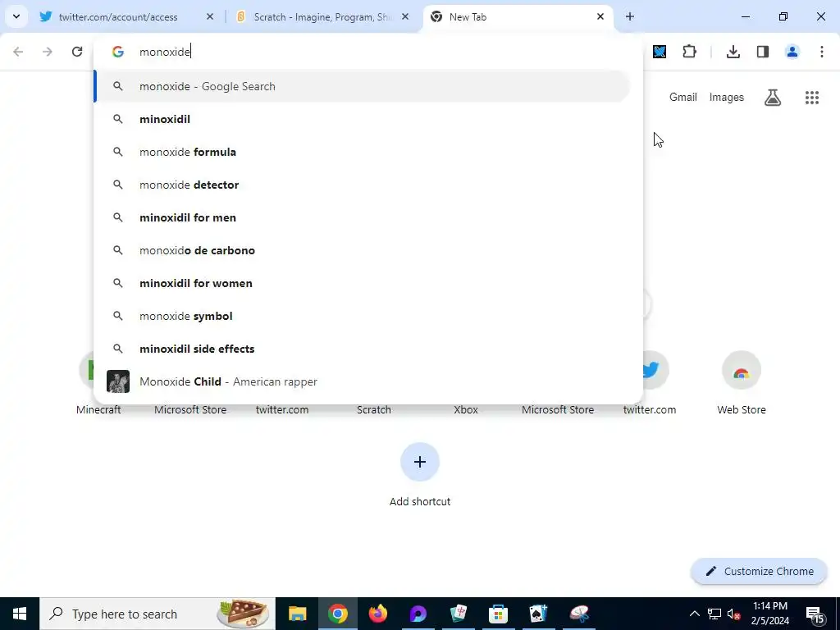Click the address bar containing monoxide
840x630 pixels.
tap(368, 52)
